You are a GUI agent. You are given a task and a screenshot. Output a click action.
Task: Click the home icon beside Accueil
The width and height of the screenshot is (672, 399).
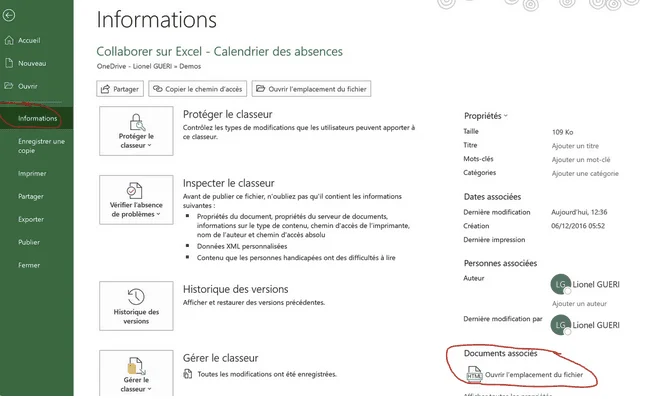click(9, 40)
